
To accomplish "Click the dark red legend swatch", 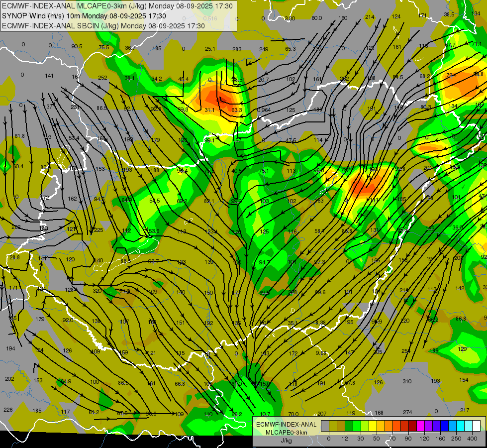I will (x=413, y=426).
